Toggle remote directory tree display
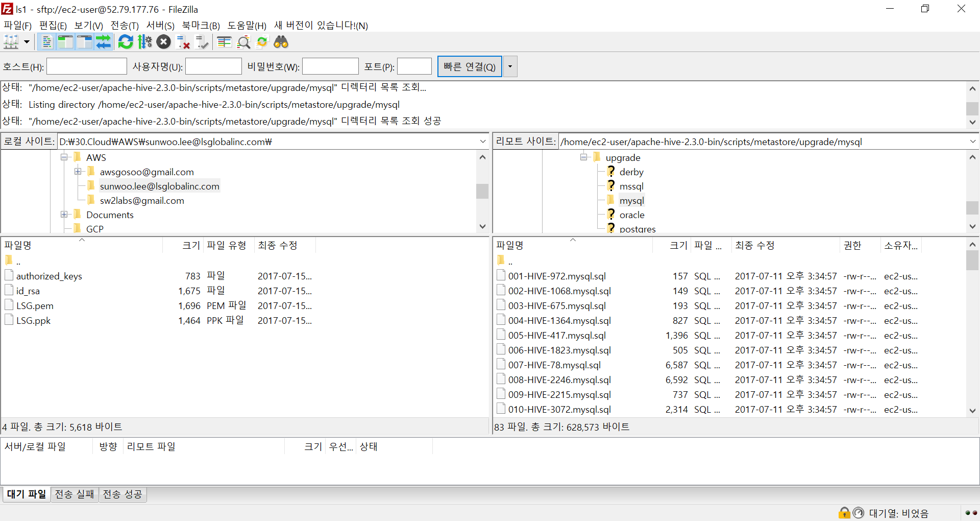This screenshot has height=521, width=980. (x=84, y=42)
